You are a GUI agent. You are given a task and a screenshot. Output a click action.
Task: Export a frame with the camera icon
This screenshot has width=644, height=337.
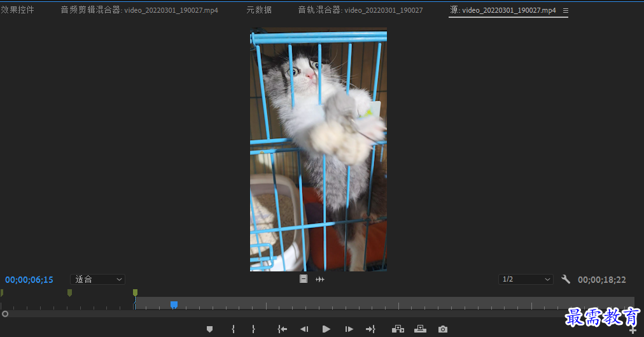442,329
